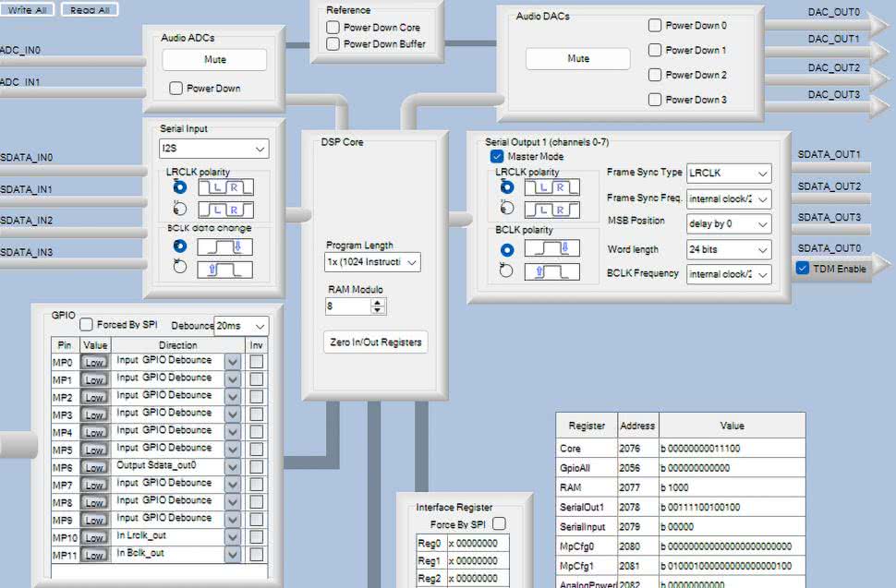This screenshot has height=588, width=896.
Task: Pick second BCLK polarity waveform in Serial Output
Action: coord(551,271)
